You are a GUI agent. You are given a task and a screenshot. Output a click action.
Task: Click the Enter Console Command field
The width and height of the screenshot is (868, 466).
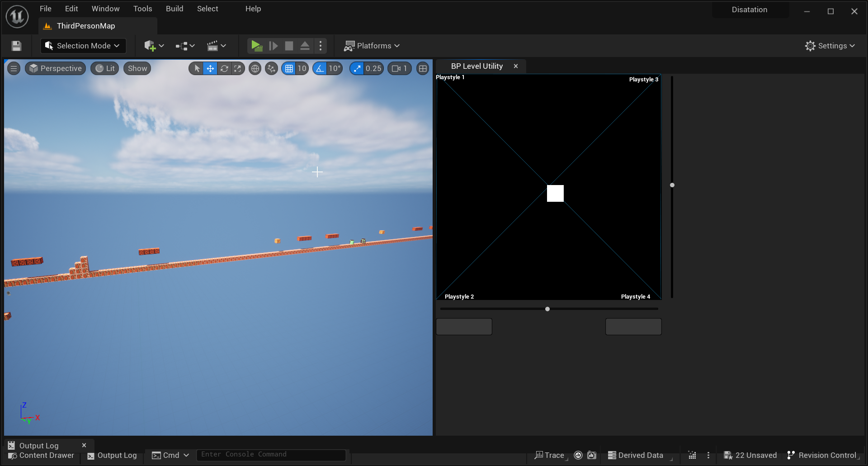271,455
